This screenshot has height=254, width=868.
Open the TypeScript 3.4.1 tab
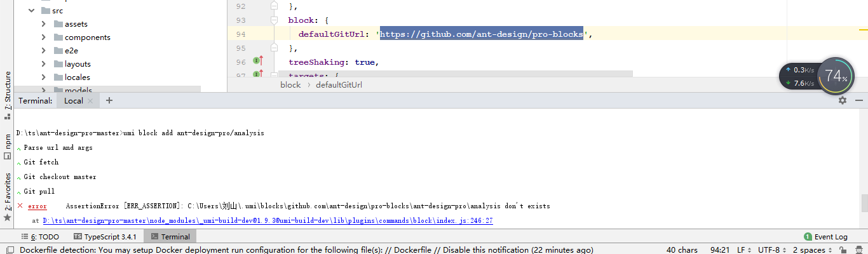[x=105, y=237]
